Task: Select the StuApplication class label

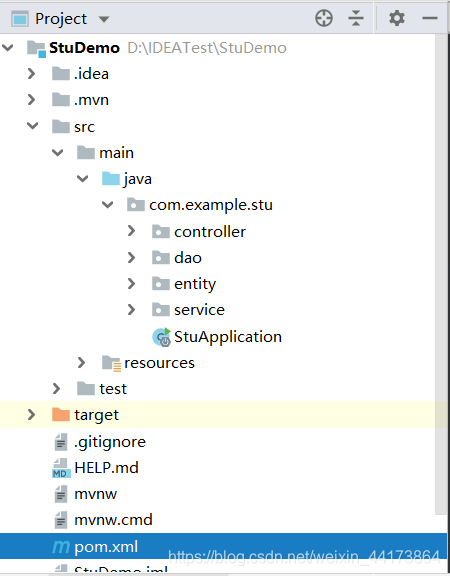Action: click(x=228, y=337)
